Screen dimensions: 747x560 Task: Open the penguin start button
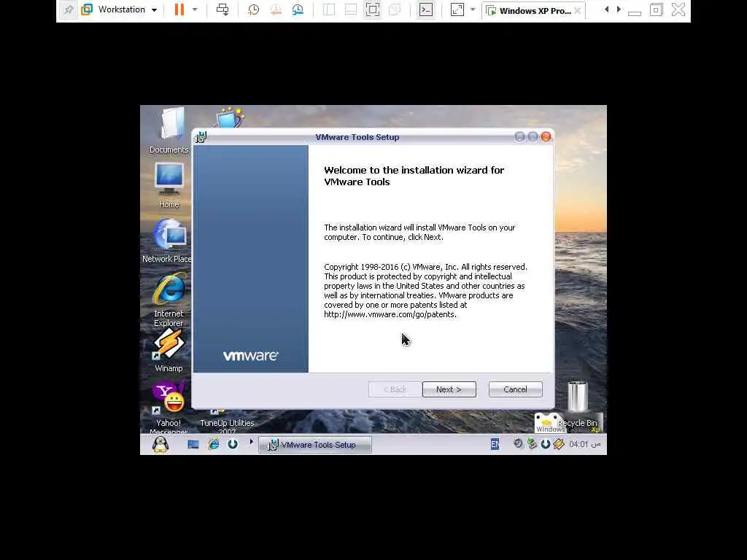click(160, 444)
